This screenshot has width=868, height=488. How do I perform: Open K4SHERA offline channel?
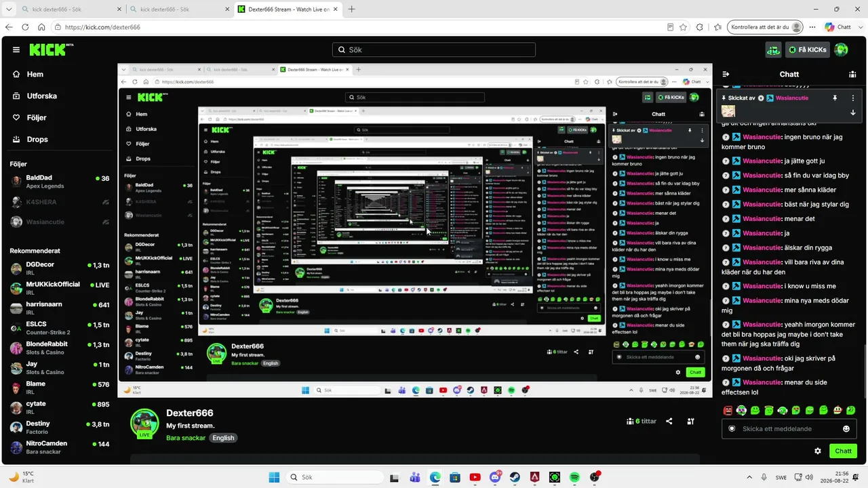tap(60, 202)
